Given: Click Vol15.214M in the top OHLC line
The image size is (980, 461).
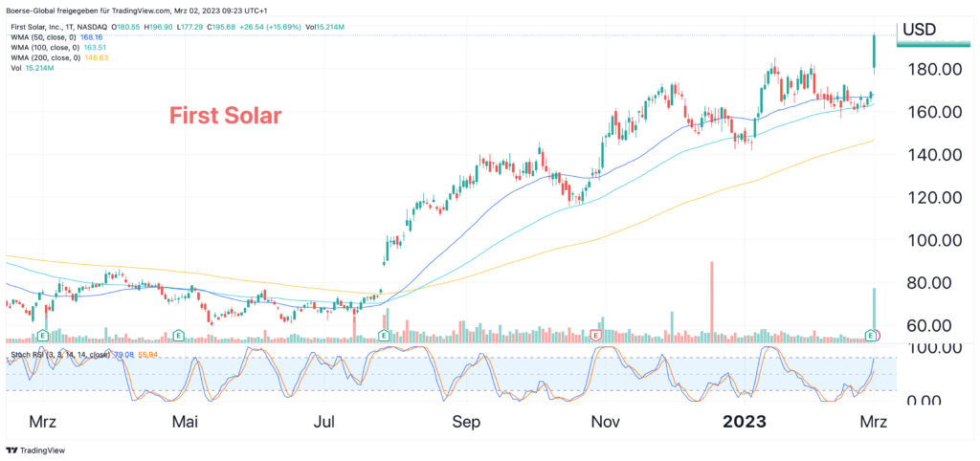Looking at the screenshot, I should click(x=325, y=28).
